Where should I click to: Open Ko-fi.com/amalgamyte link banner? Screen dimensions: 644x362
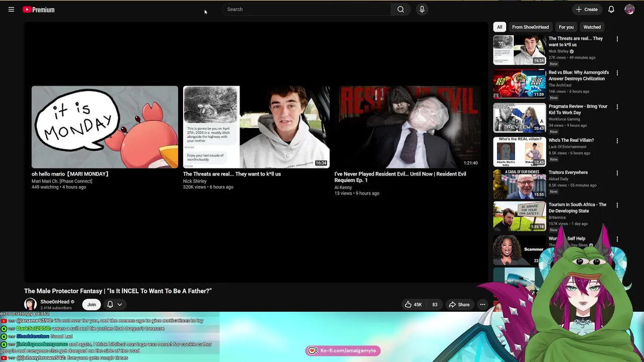343,350
